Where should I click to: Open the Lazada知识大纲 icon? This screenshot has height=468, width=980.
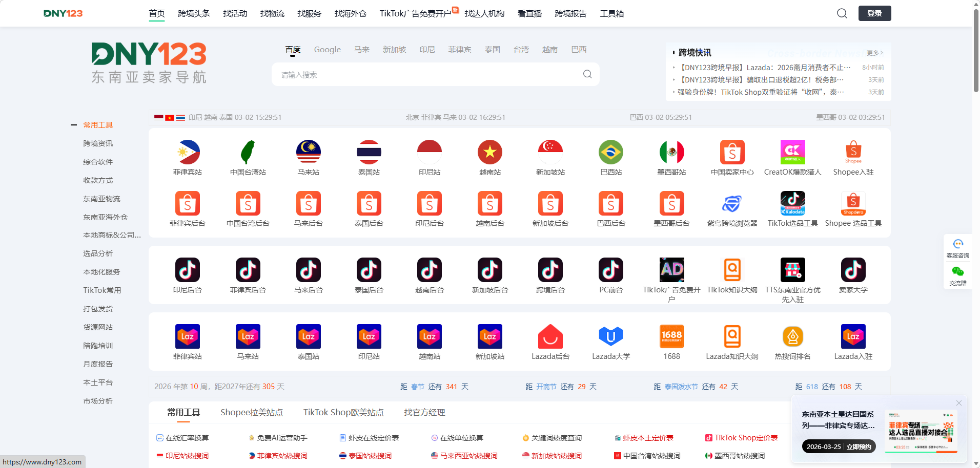732,336
